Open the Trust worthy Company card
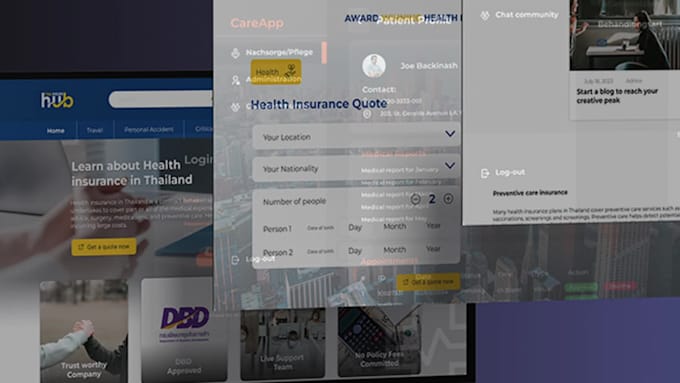This screenshot has width=680, height=383. 84,331
